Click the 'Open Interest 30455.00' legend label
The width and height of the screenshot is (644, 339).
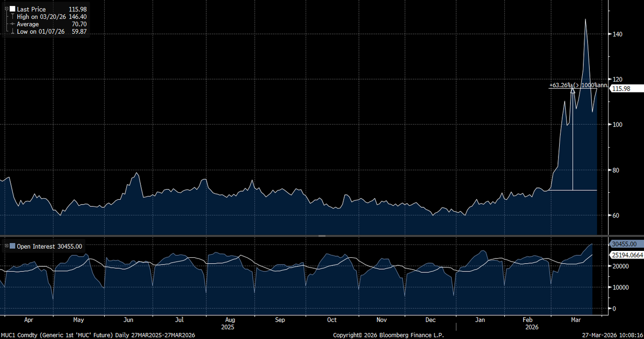pyautogui.click(x=49, y=247)
